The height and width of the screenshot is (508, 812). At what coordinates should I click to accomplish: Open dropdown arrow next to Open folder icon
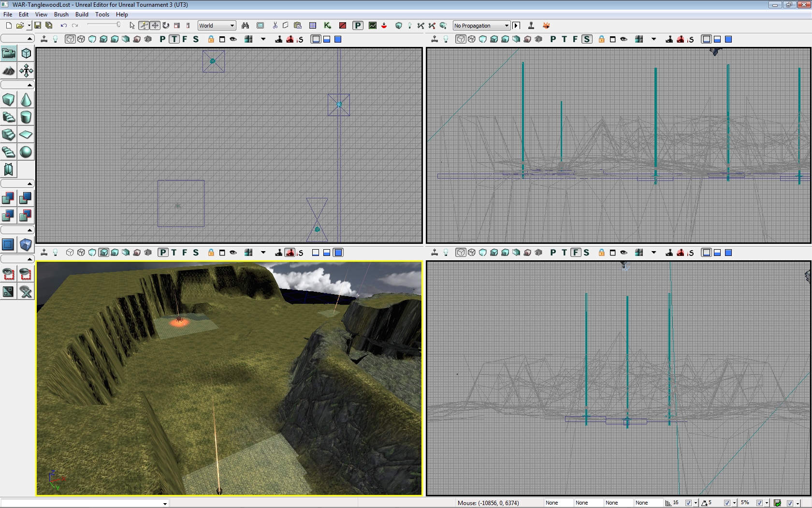(29, 26)
